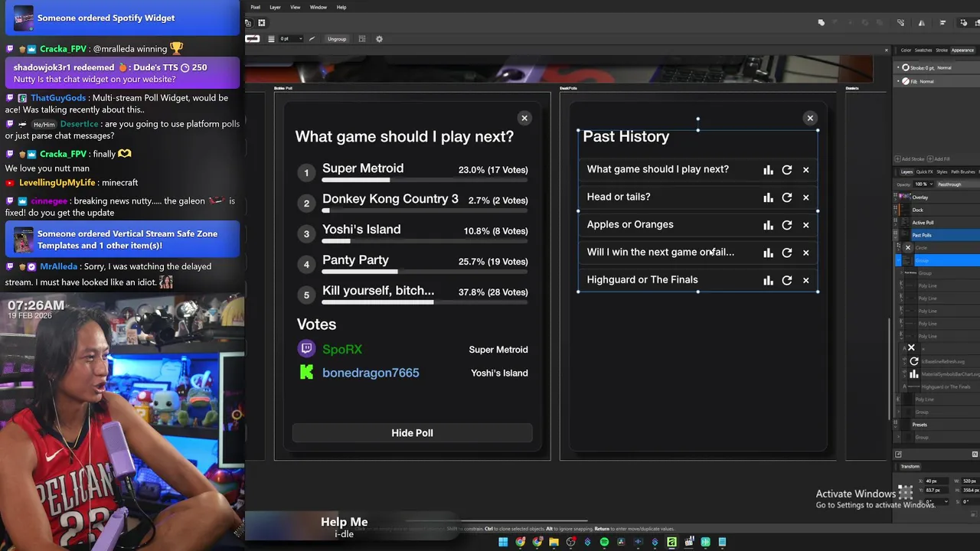Rerun the "Apples or Oranges" poll
Viewport: 980px width, 551px height.
(x=787, y=225)
